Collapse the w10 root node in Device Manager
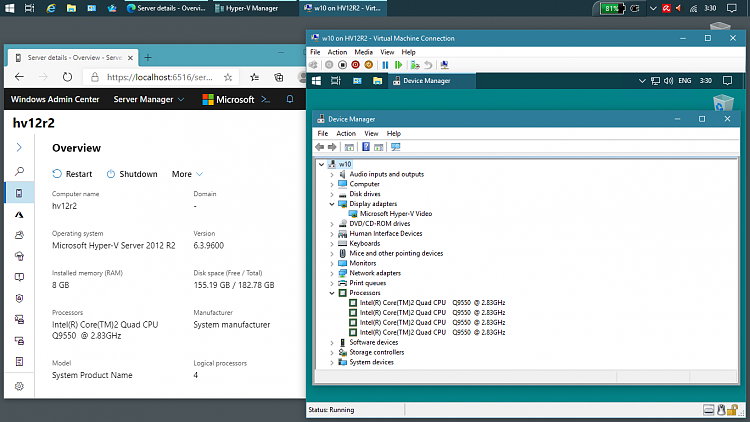 [x=322, y=164]
